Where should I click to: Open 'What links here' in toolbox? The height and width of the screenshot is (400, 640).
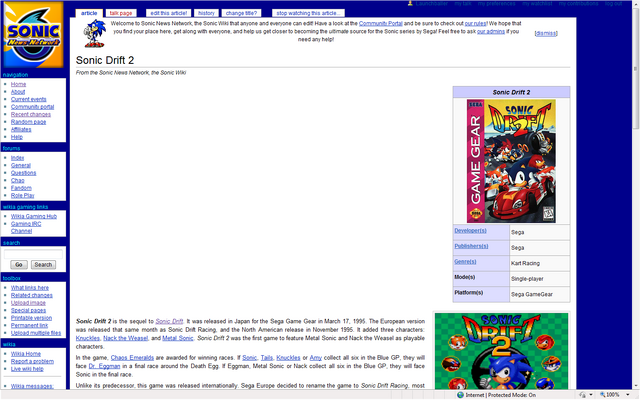pyautogui.click(x=30, y=288)
